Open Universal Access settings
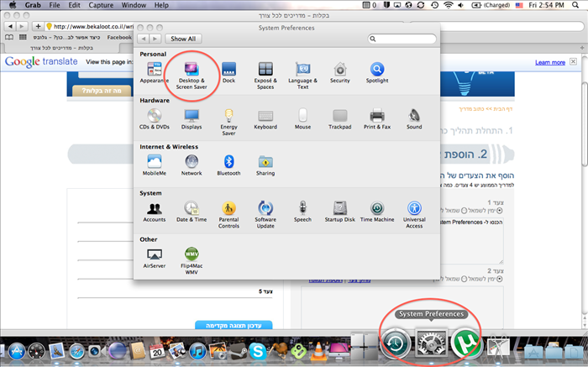Screen dimensions: 588x367 tap(414, 212)
